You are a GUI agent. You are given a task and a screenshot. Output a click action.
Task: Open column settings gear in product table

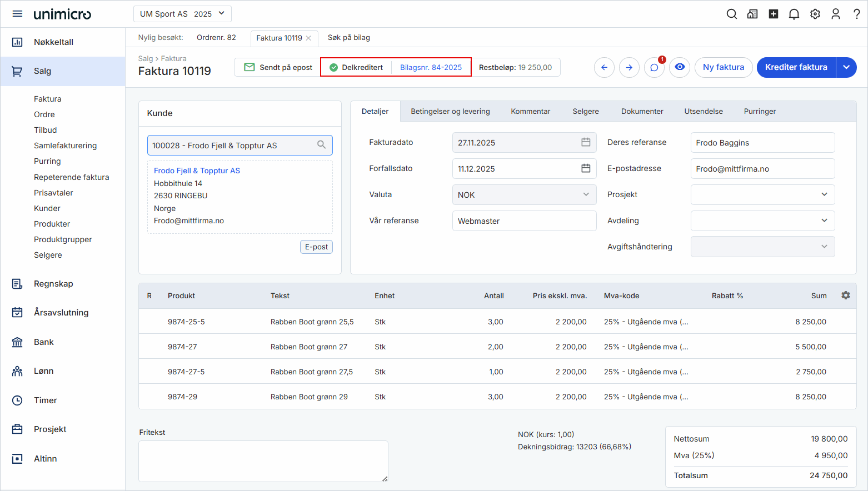pyautogui.click(x=846, y=295)
